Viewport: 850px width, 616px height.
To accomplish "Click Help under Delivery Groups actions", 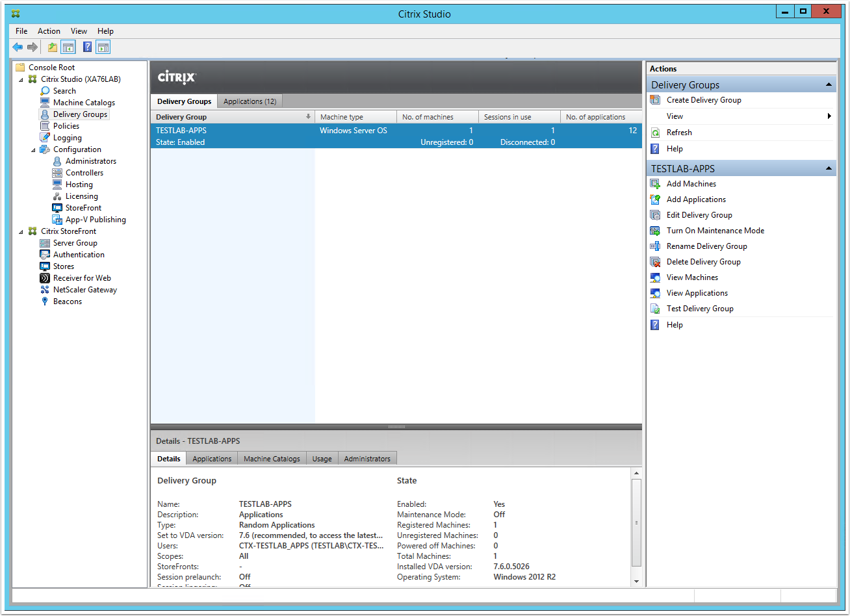I will tap(675, 149).
